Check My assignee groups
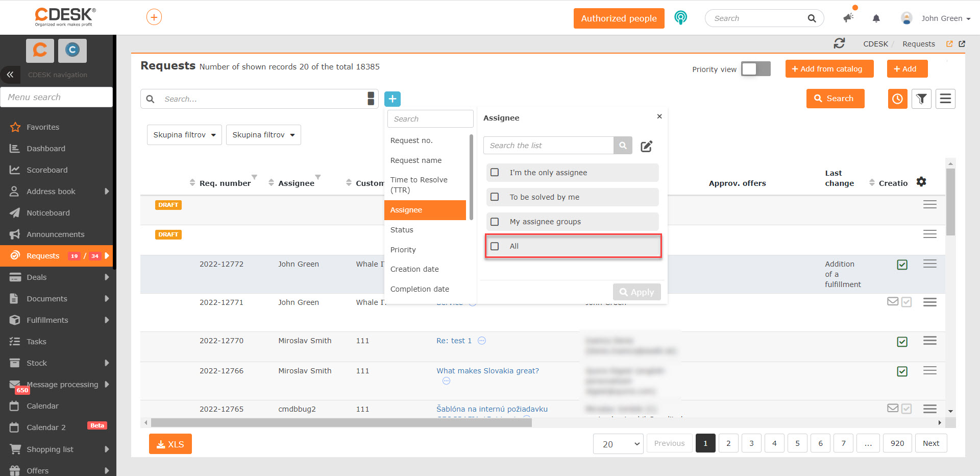 point(495,222)
